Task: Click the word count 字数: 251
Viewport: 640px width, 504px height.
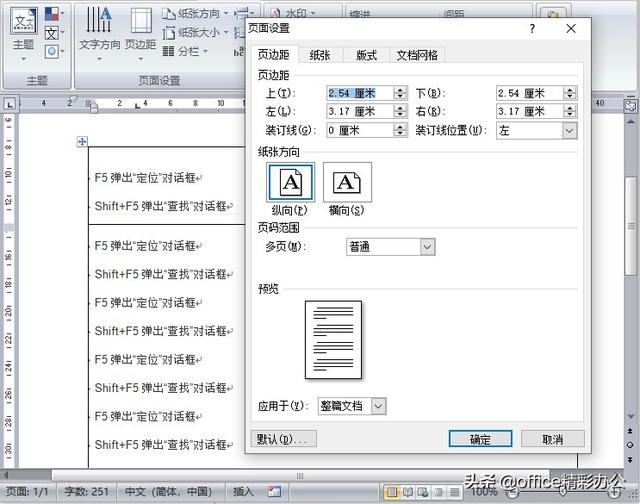Action: click(x=87, y=492)
